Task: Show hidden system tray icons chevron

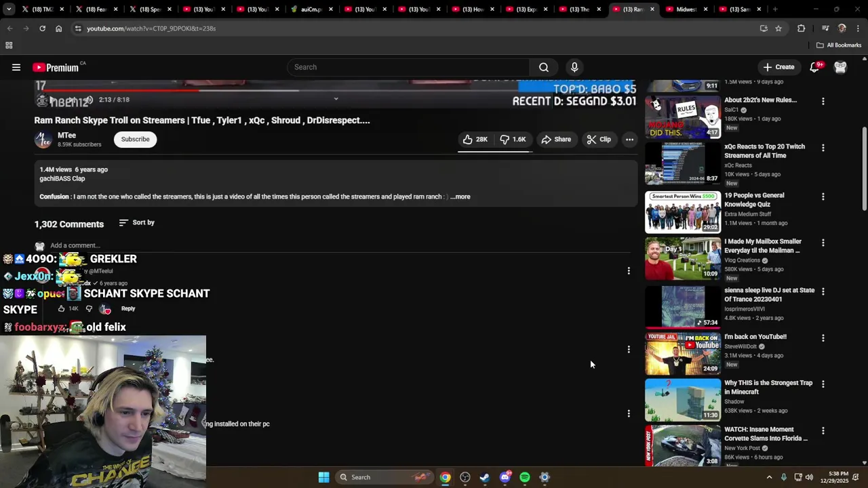Action: pos(769,477)
